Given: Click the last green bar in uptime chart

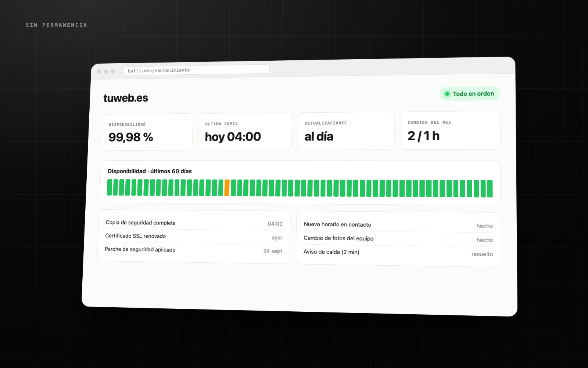Looking at the screenshot, I should pos(490,189).
